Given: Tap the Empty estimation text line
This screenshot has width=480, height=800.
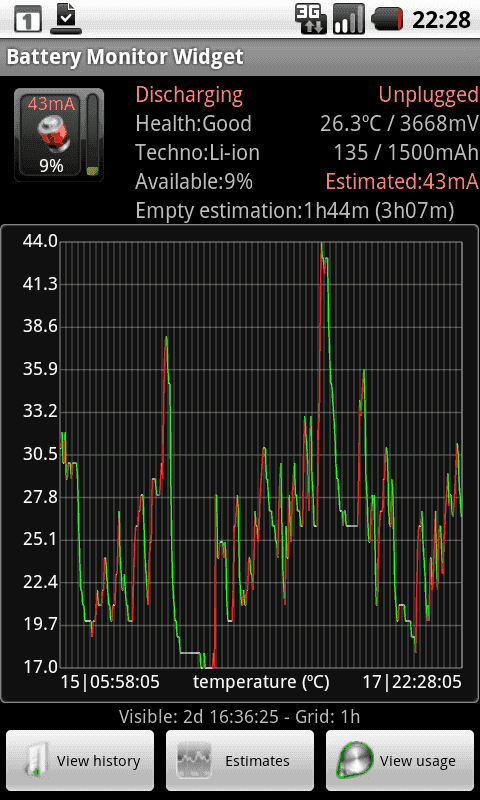Looking at the screenshot, I should pos(295,211).
